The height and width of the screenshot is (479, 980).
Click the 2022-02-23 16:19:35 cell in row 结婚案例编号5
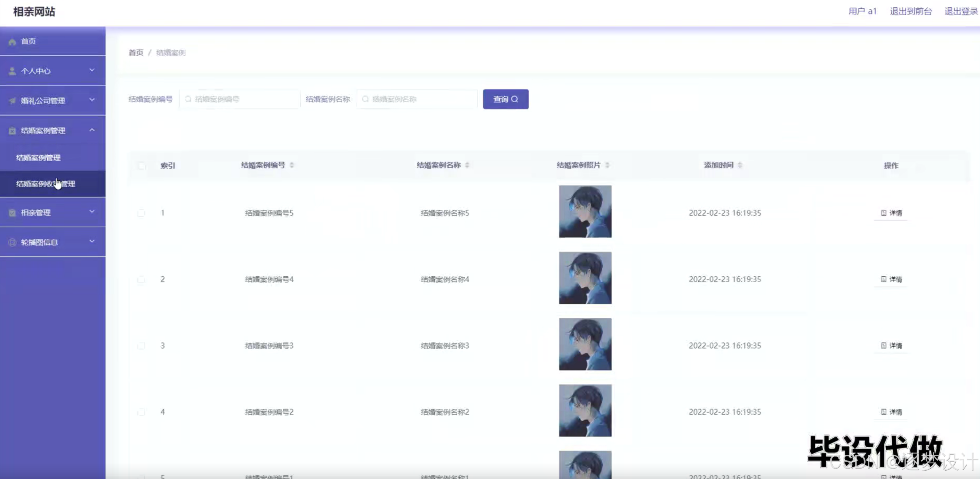[725, 213]
